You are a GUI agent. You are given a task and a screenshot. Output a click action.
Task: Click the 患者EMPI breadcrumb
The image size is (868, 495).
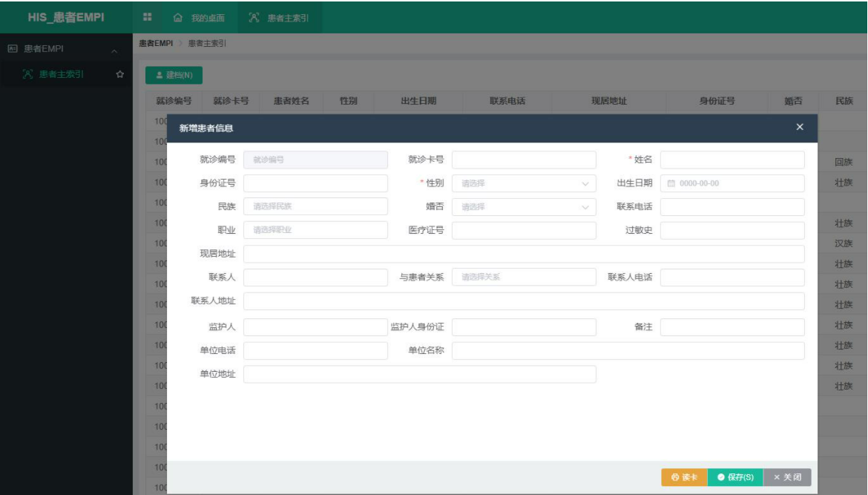156,43
